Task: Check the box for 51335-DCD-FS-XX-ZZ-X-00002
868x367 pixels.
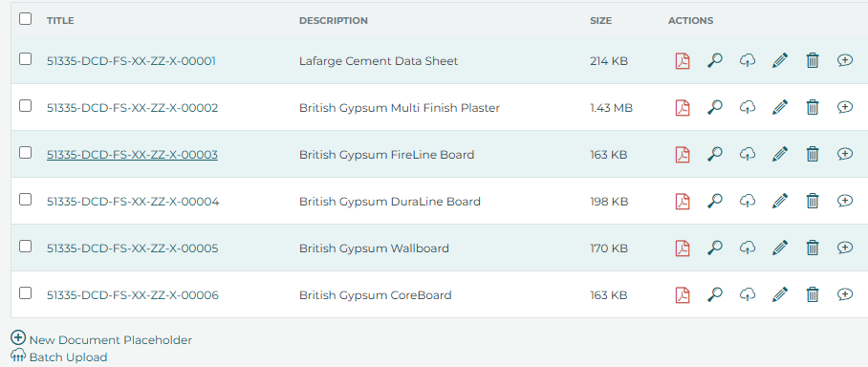Action: [26, 106]
